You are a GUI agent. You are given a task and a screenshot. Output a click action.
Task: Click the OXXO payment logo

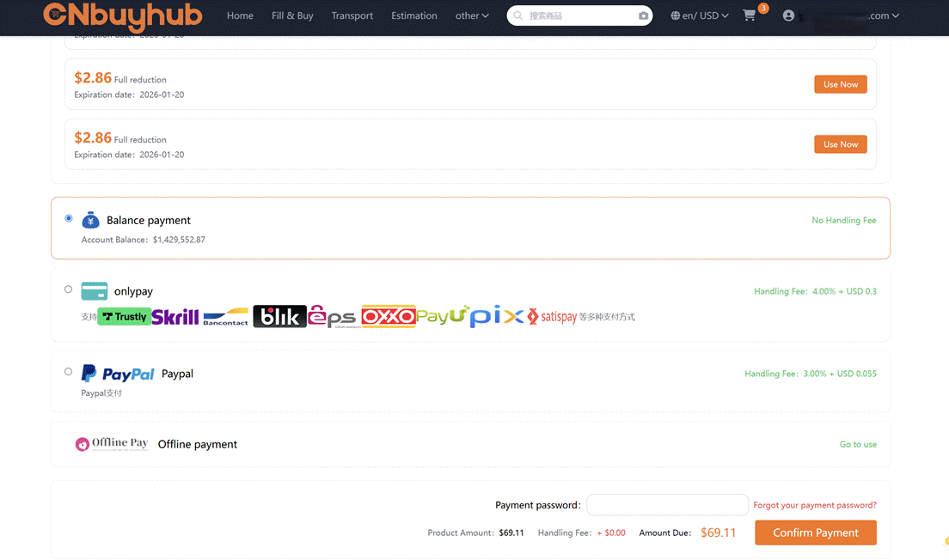point(389,317)
